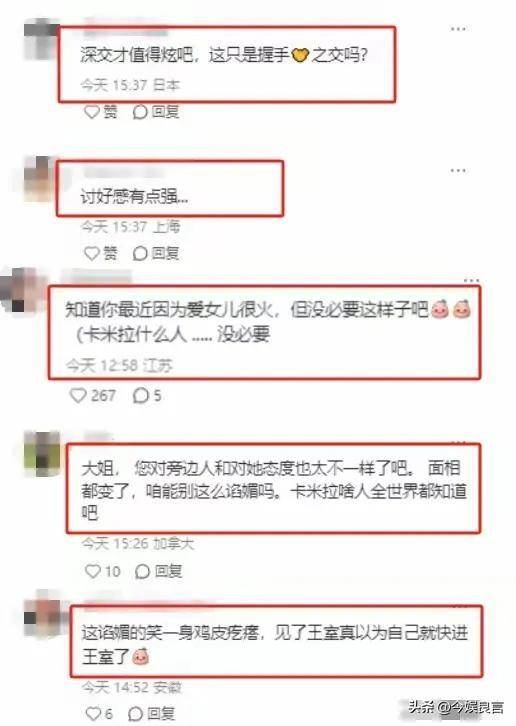This screenshot has width=516, height=726.
Task: Like the comment posted from 日本
Action: (x=101, y=112)
